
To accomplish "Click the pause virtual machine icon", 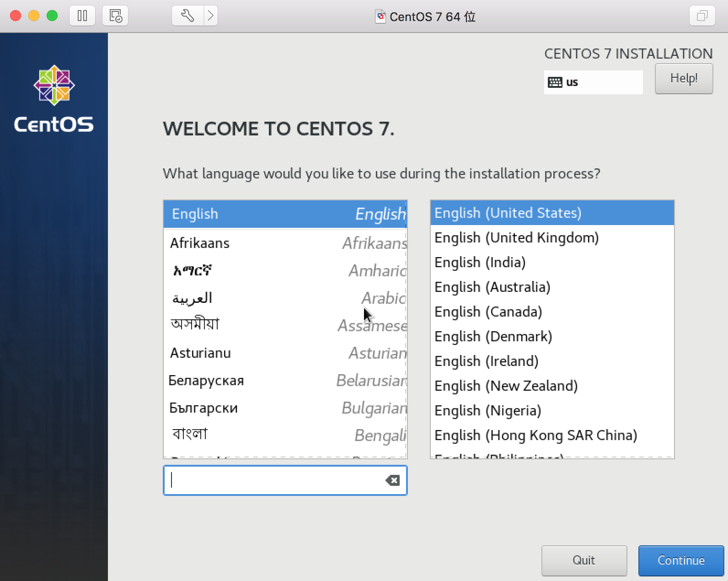I will 82,16.
